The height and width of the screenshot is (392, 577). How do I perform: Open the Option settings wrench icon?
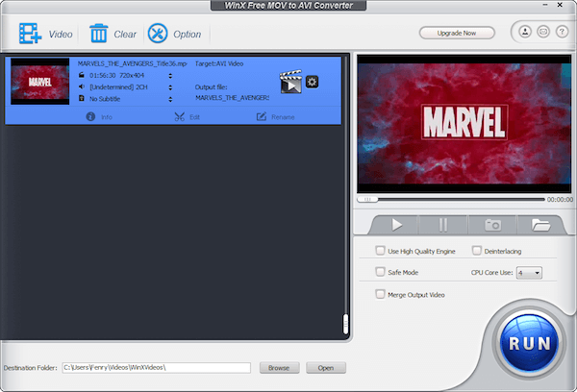click(x=158, y=34)
